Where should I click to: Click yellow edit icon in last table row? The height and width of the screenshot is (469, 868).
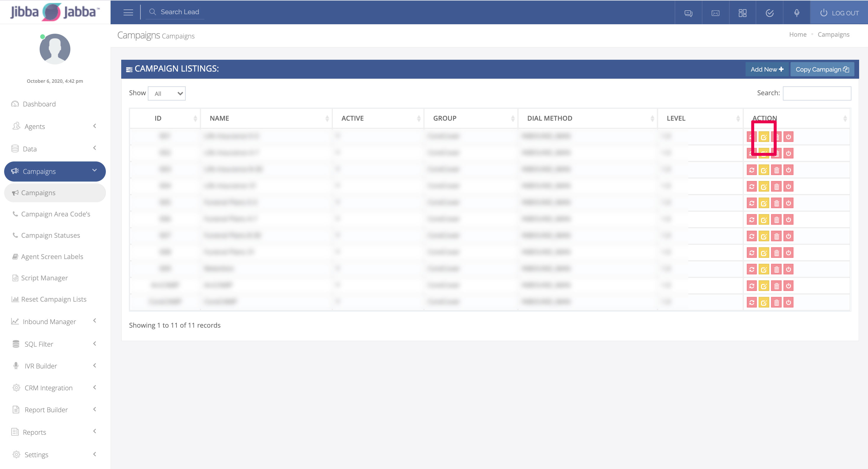(x=764, y=303)
